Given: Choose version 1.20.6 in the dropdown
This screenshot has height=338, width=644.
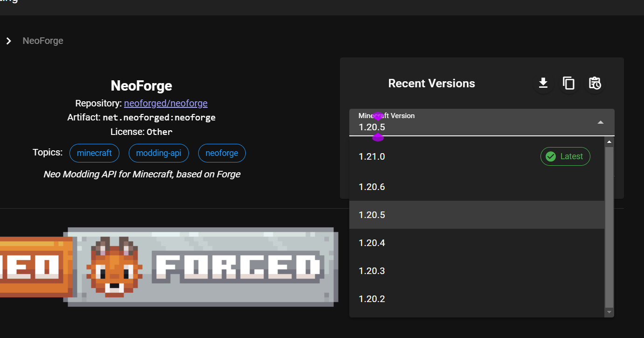Looking at the screenshot, I should click(x=372, y=187).
